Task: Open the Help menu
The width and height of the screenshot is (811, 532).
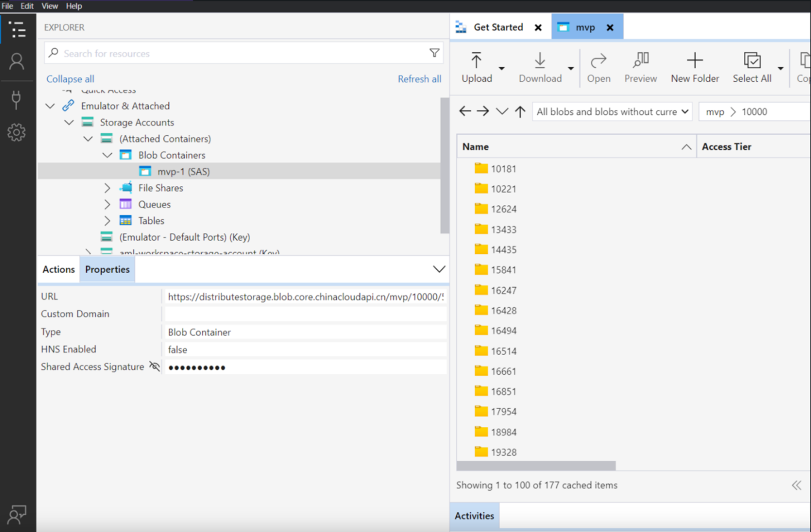Action: [x=74, y=6]
